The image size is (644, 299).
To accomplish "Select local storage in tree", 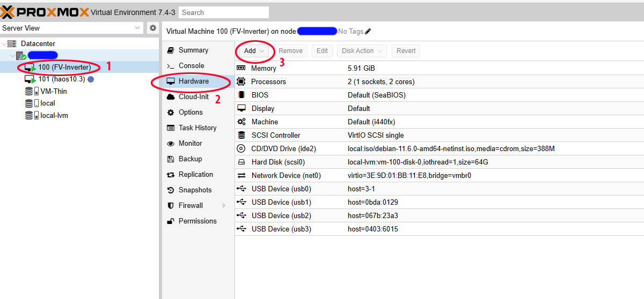I will pyautogui.click(x=48, y=103).
